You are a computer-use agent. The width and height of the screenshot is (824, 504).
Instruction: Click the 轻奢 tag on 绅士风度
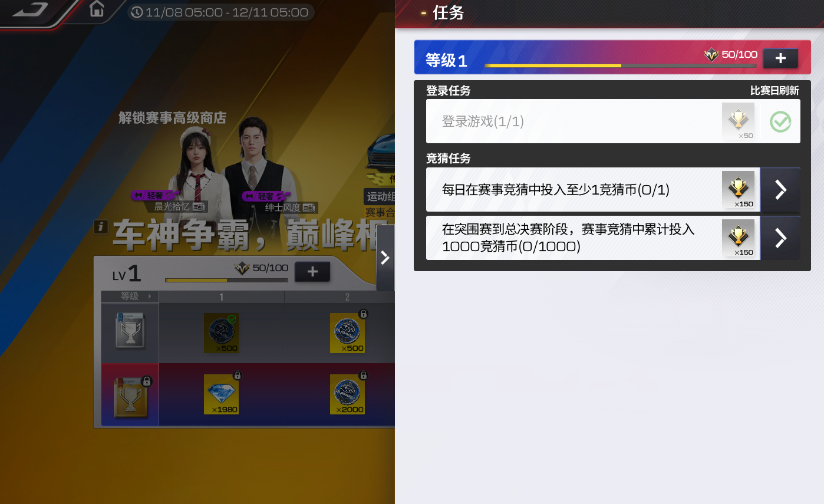click(265, 196)
